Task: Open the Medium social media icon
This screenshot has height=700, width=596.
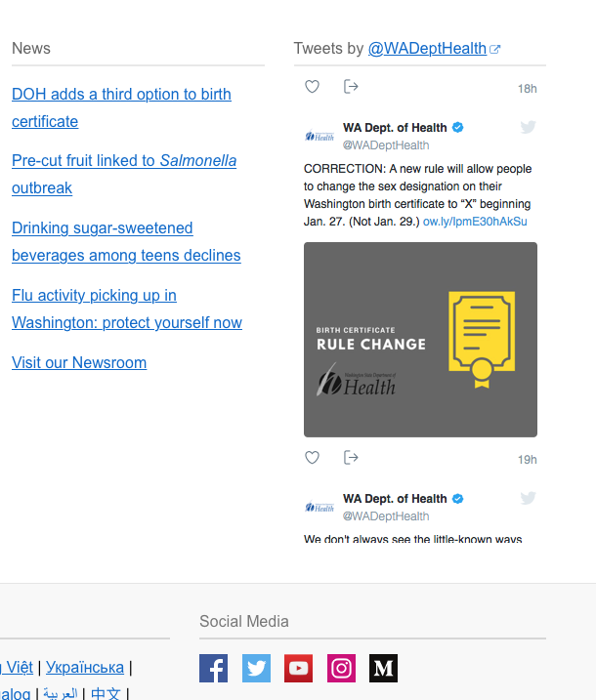Action: point(383,668)
